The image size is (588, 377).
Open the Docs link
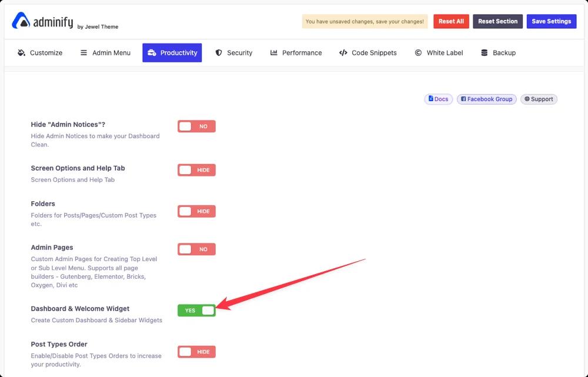click(x=439, y=99)
